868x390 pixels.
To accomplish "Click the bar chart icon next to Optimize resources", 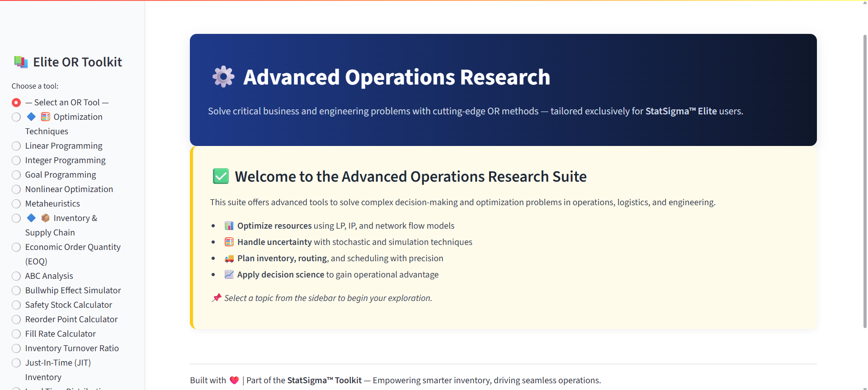I will [229, 226].
